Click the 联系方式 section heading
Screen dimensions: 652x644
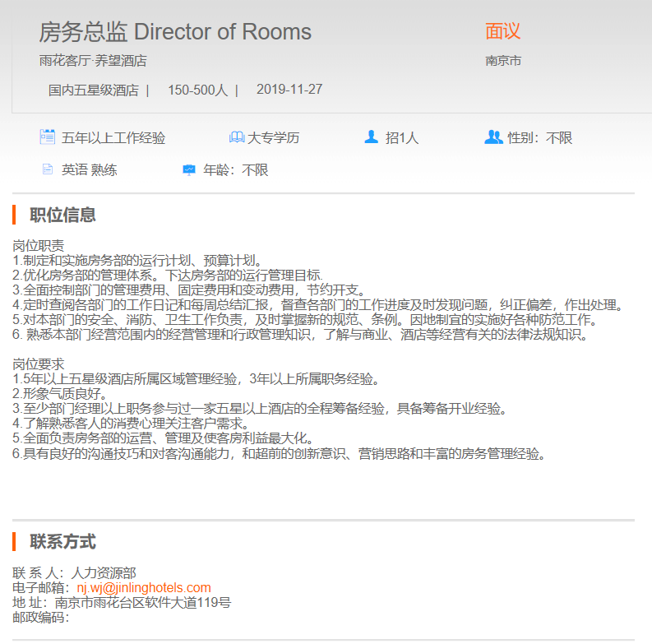62,542
